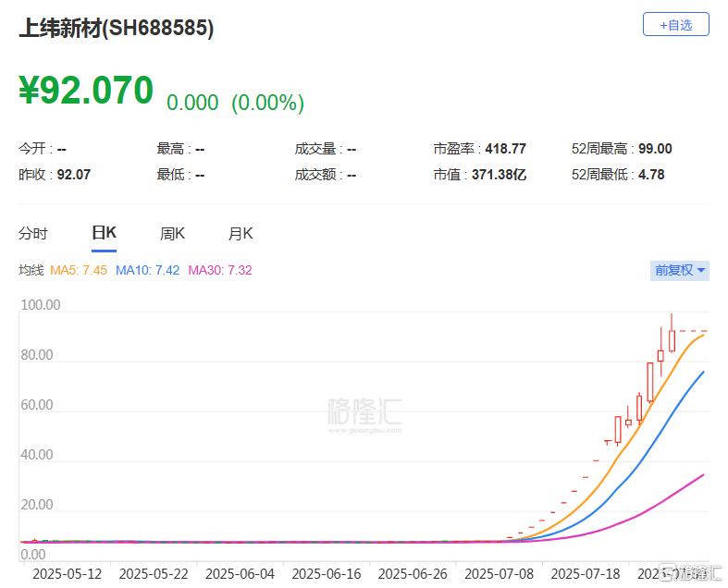728x588 pixels.
Task: Click the 市盈率 value 418.77
Action: click(x=506, y=149)
